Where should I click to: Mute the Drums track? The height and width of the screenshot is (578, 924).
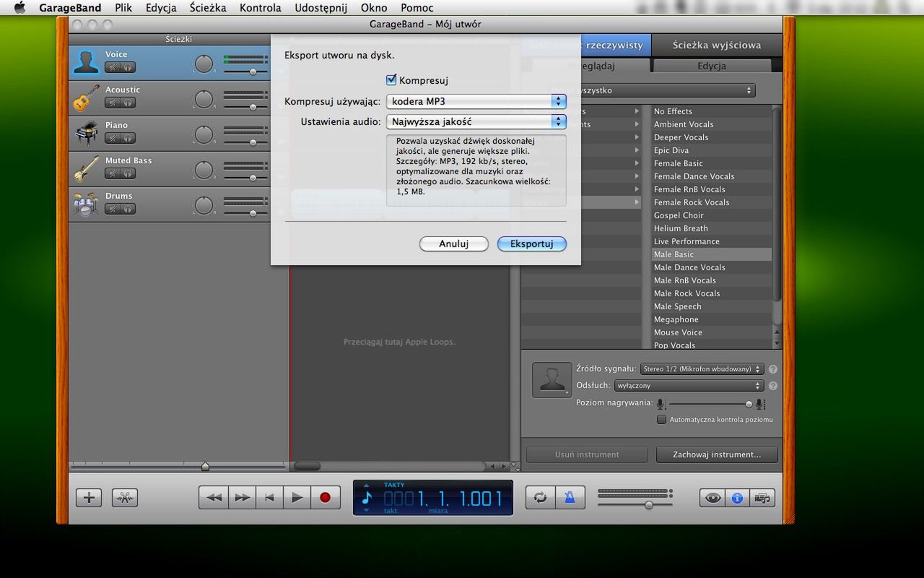113,209
